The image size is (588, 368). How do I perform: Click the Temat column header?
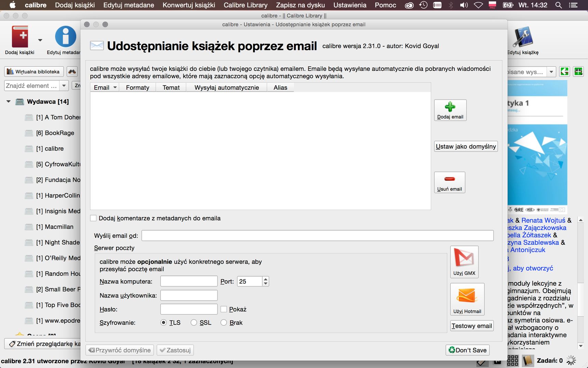pos(171,88)
